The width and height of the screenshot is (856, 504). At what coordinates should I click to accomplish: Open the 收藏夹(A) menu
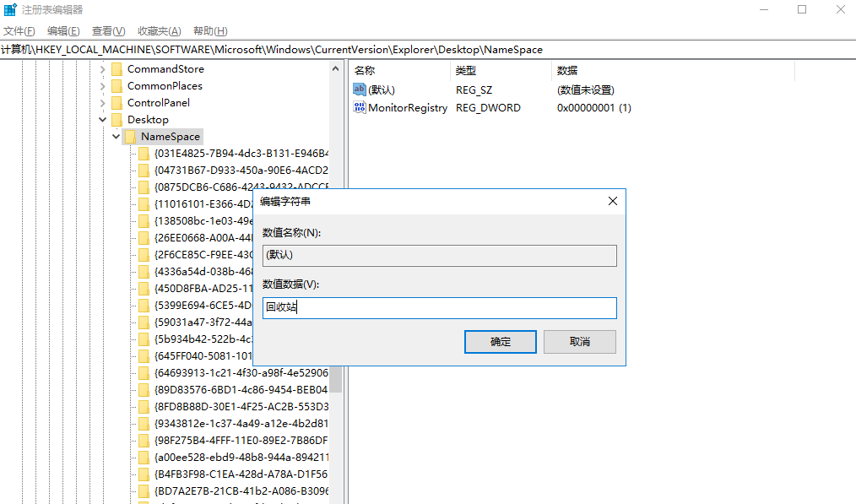coord(160,31)
